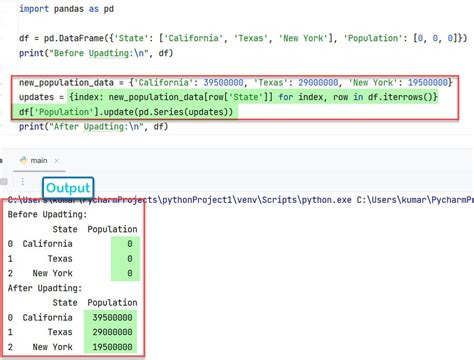Click the "After Upadting:" console output line
The width and height of the screenshot is (474, 360).
45,288
